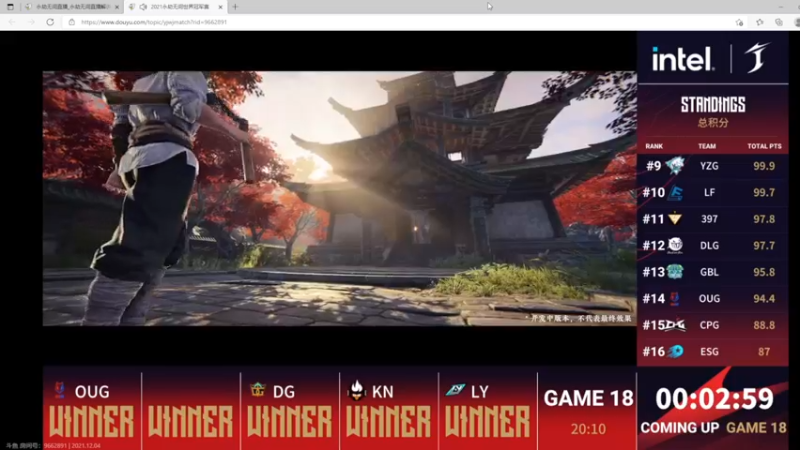The width and height of the screenshot is (800, 450).
Task: Switch to the first Douyu browser tab
Action: [x=72, y=7]
